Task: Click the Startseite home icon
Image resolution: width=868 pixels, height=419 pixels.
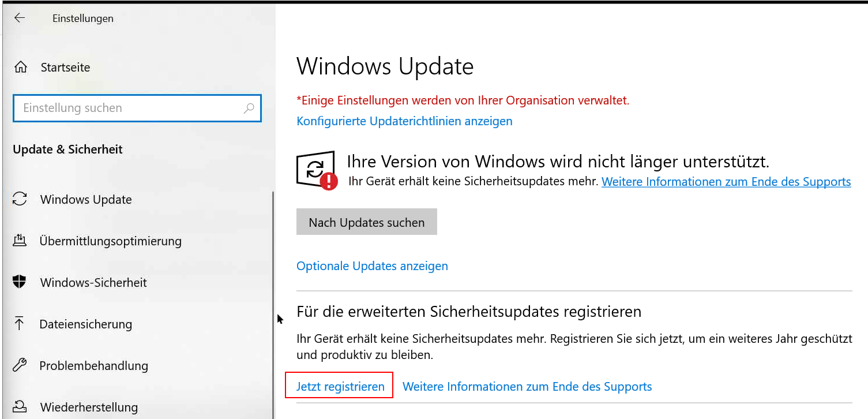Action: pyautogui.click(x=21, y=68)
